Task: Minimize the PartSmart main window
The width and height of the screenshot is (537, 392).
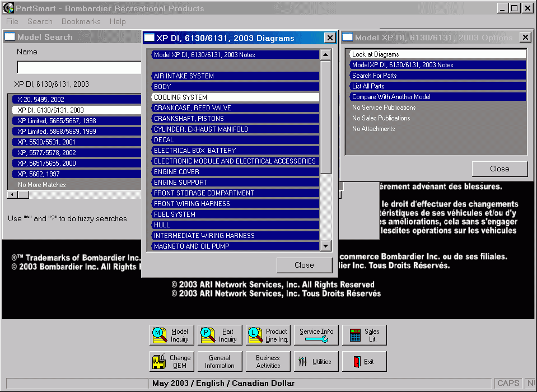Action: pos(502,8)
